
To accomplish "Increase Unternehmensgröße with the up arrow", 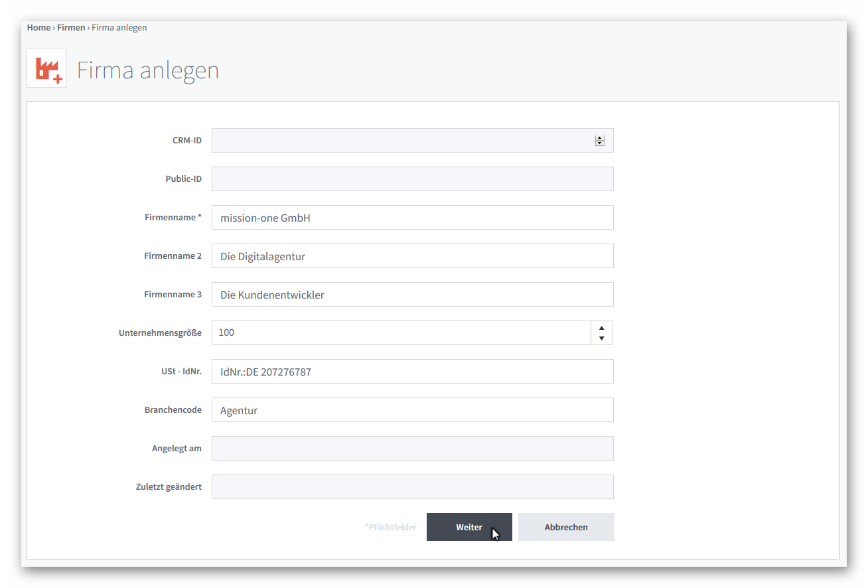I will [x=601, y=327].
